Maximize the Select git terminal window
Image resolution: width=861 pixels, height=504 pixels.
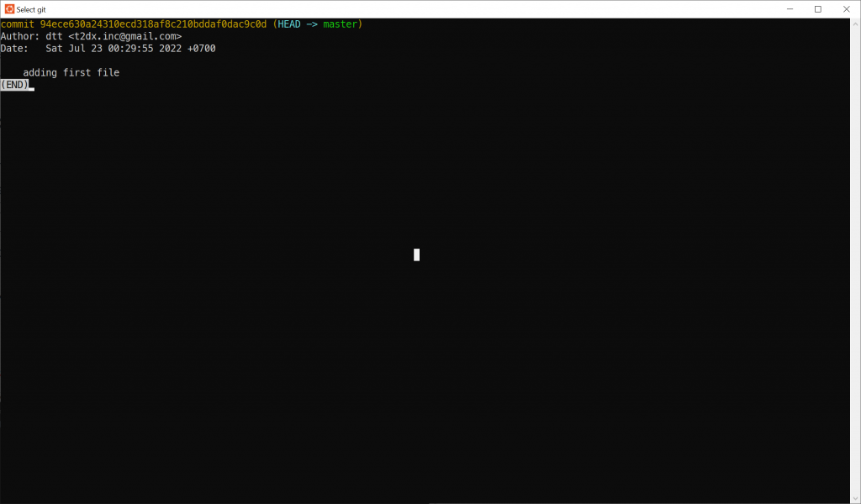pos(817,9)
